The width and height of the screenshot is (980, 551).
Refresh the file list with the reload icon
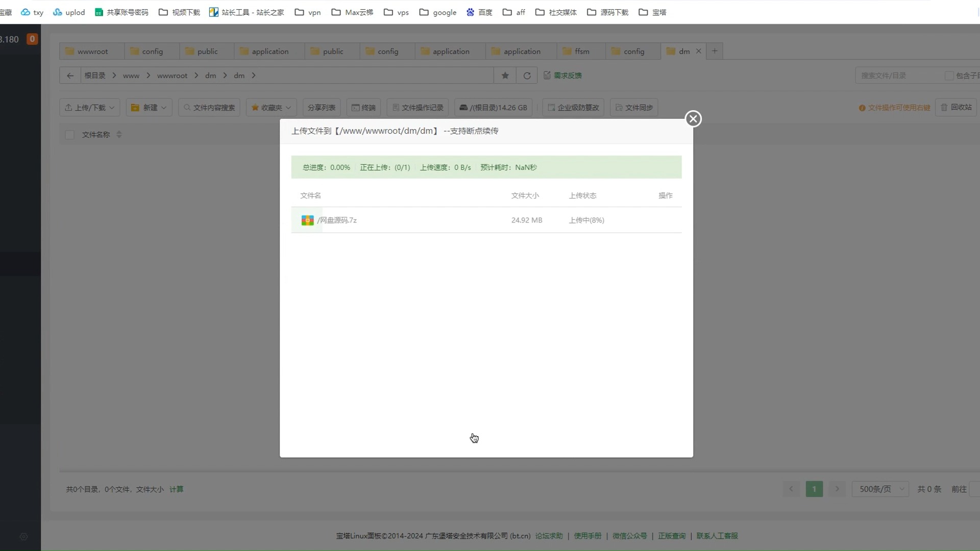click(527, 76)
